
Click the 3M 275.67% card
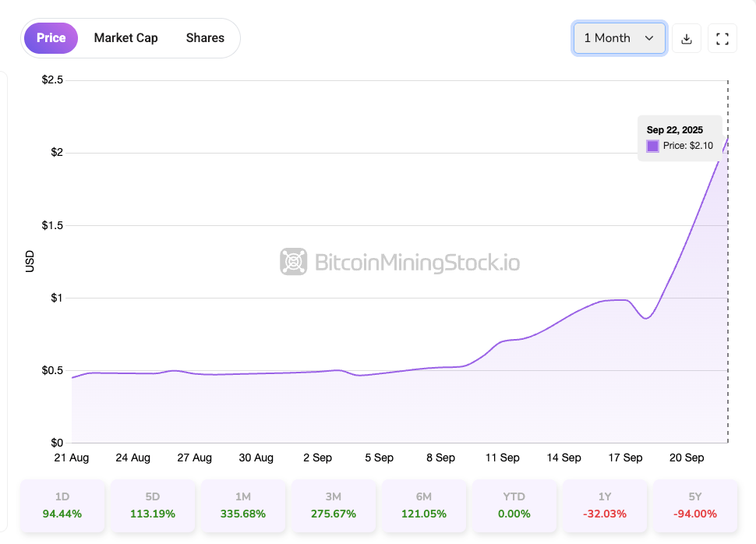tap(334, 505)
